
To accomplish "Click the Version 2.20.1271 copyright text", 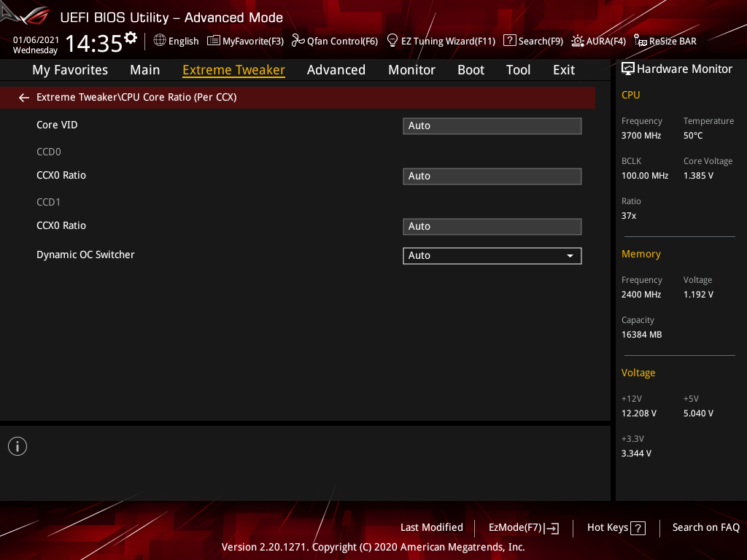I will pos(373,547).
